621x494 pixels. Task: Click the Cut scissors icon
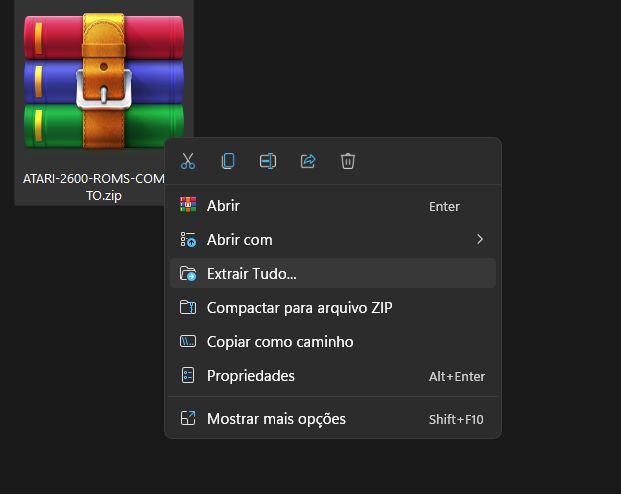188,161
